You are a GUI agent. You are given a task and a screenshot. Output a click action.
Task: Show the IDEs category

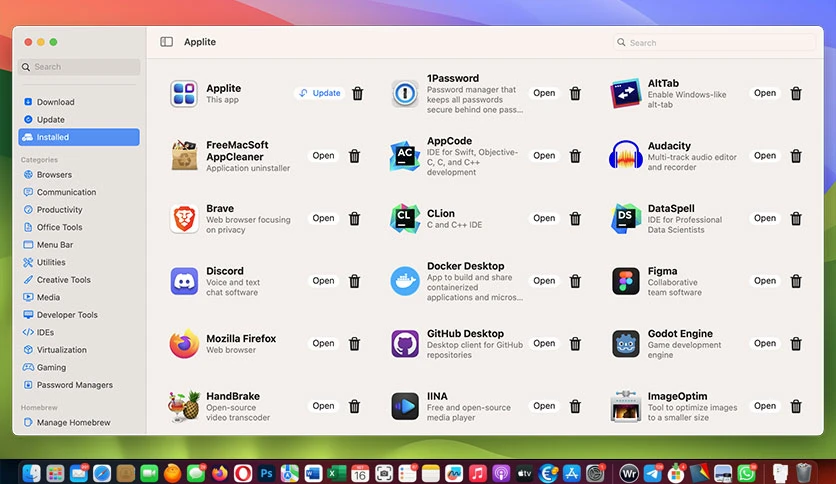pyautogui.click(x=79, y=332)
